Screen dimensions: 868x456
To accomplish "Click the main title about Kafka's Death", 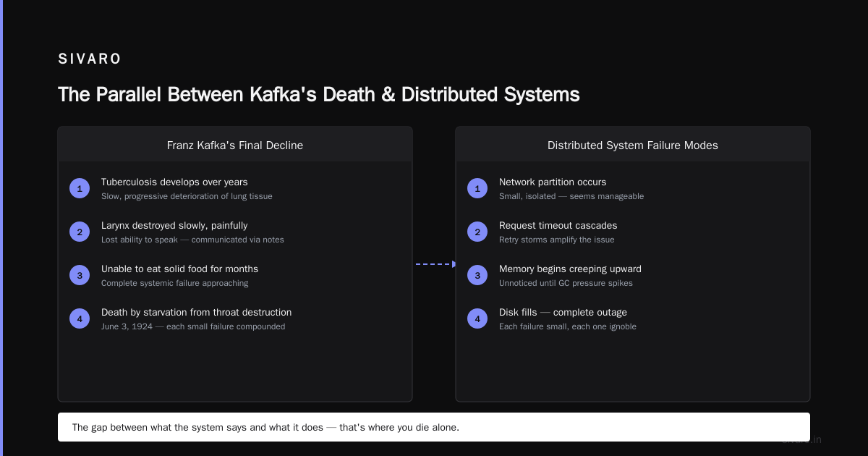I will pos(319,95).
